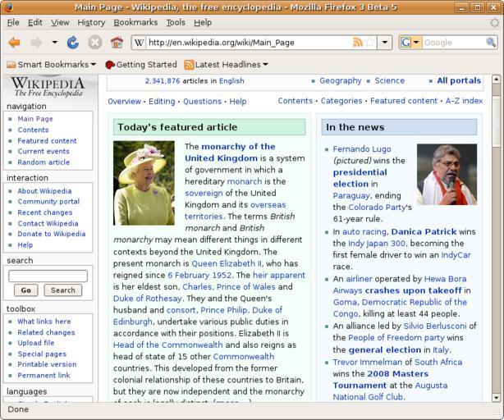Bookmark this page with the star icon

[x=370, y=43]
